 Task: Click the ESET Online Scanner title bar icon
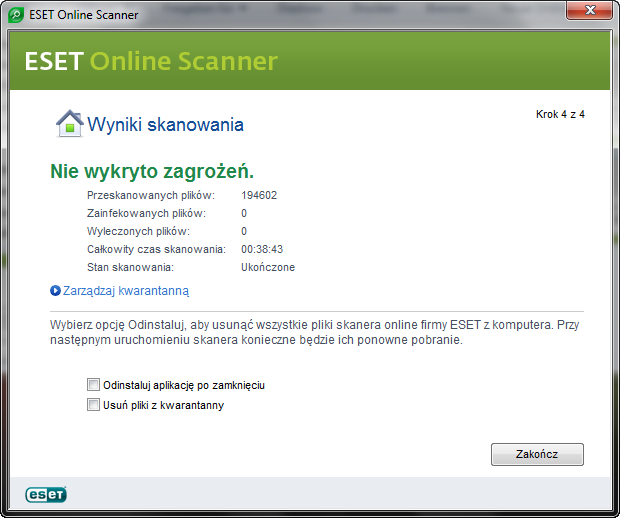pos(15,15)
